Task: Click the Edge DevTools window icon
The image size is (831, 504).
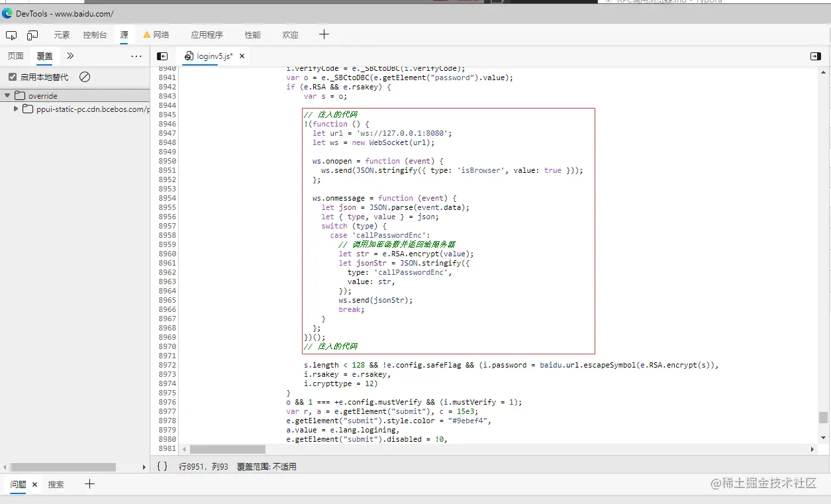Action: coord(7,13)
